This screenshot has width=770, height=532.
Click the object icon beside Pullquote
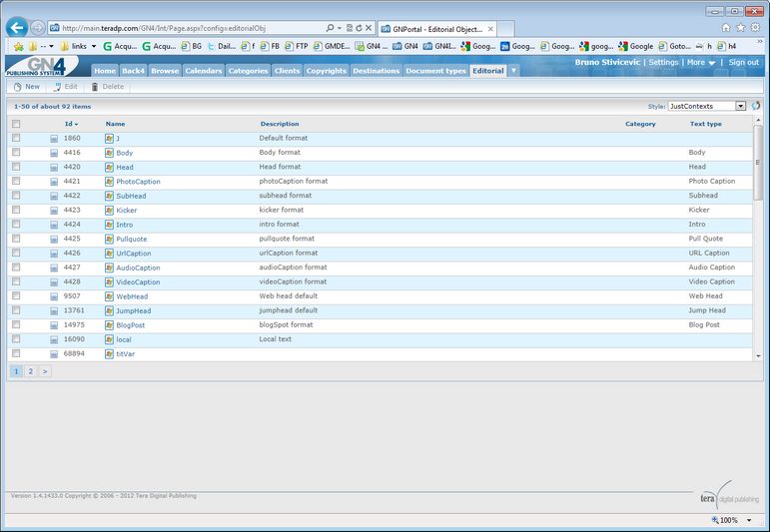pos(109,239)
